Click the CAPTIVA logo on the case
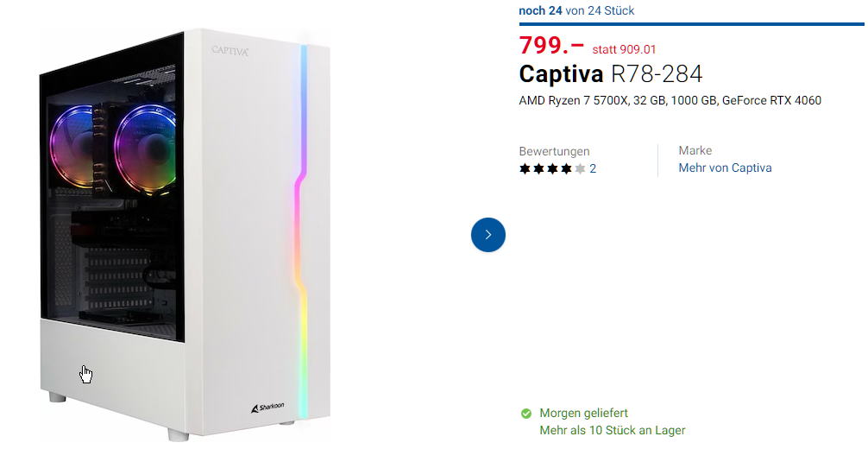 point(230,51)
